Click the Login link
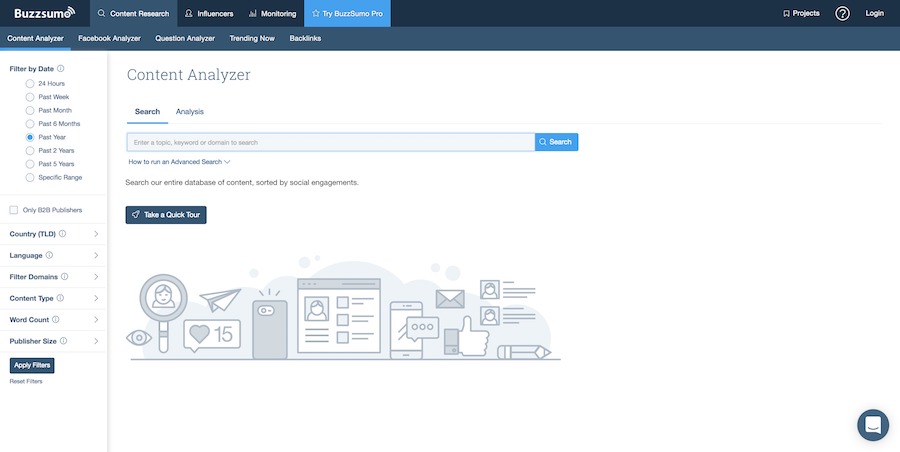The image size is (900, 452). [x=874, y=13]
